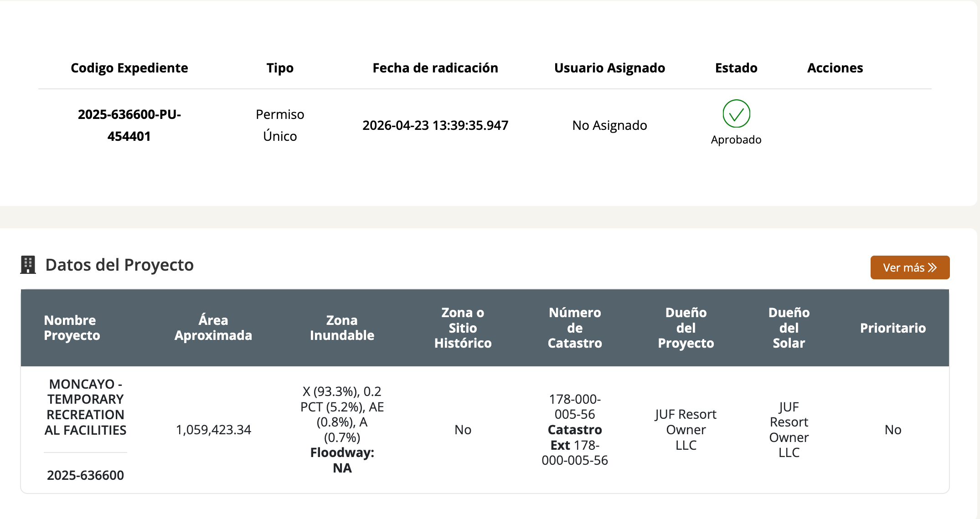The height and width of the screenshot is (519, 980).
Task: Click the Fecha de radicación header
Action: 435,68
